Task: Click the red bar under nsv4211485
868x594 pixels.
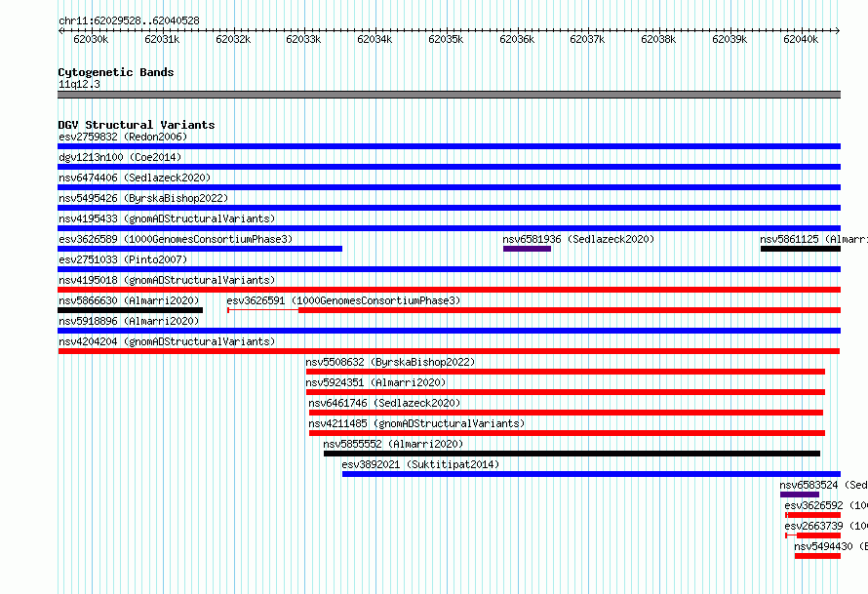Action: click(567, 433)
